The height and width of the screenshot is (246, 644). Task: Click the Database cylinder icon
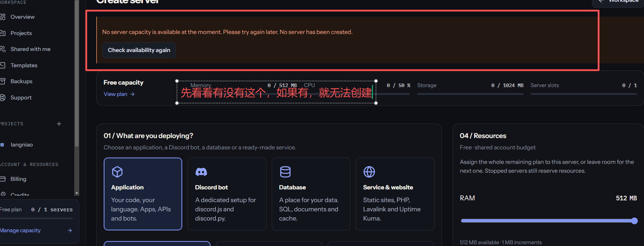pyautogui.click(x=285, y=172)
